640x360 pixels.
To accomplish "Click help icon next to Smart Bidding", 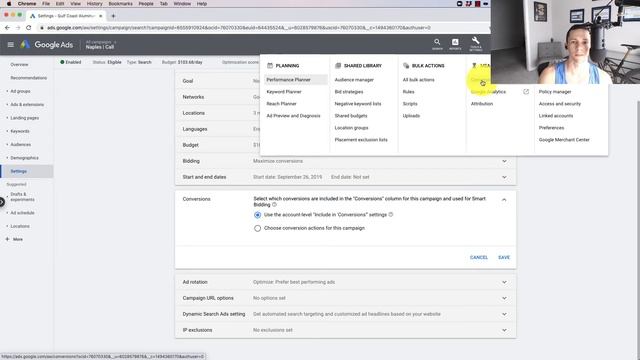I will (274, 204).
